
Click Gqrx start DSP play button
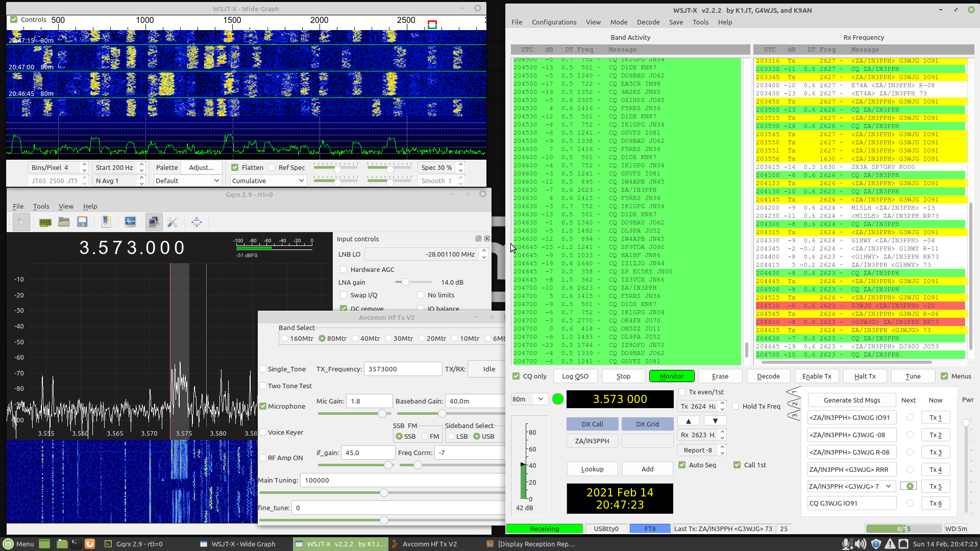point(21,222)
